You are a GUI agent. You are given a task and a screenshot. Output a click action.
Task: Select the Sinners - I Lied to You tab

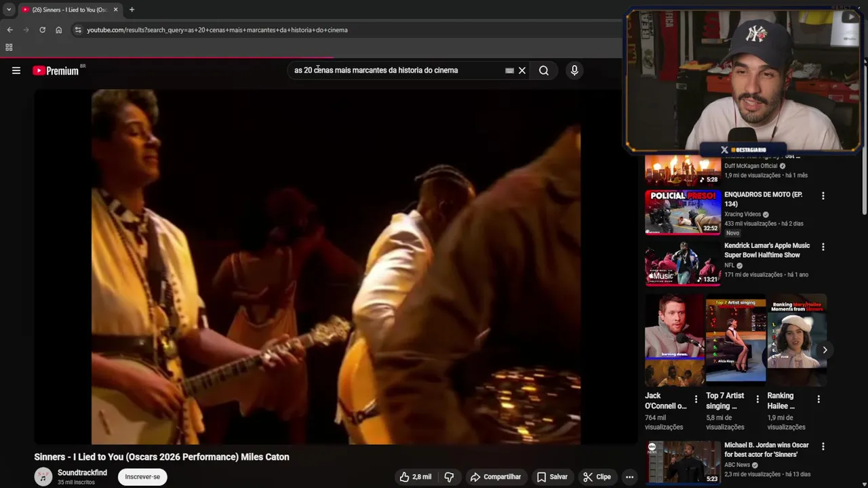(x=69, y=9)
